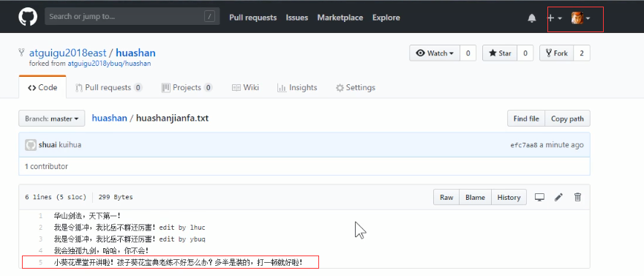Open the Blame view

pyautogui.click(x=475, y=198)
